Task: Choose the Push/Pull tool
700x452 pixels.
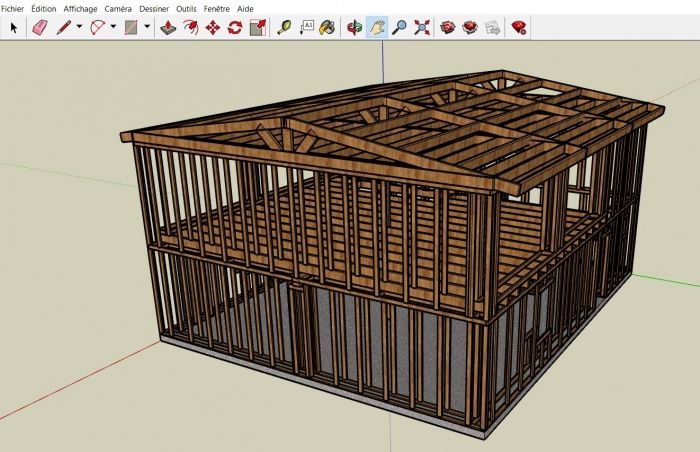Action: pos(169,28)
